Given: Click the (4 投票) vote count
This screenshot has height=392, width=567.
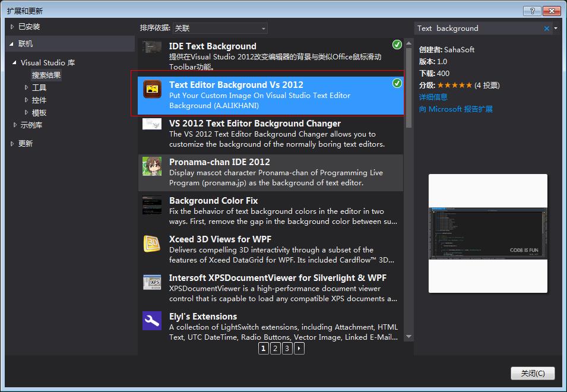Looking at the screenshot, I should [x=487, y=86].
